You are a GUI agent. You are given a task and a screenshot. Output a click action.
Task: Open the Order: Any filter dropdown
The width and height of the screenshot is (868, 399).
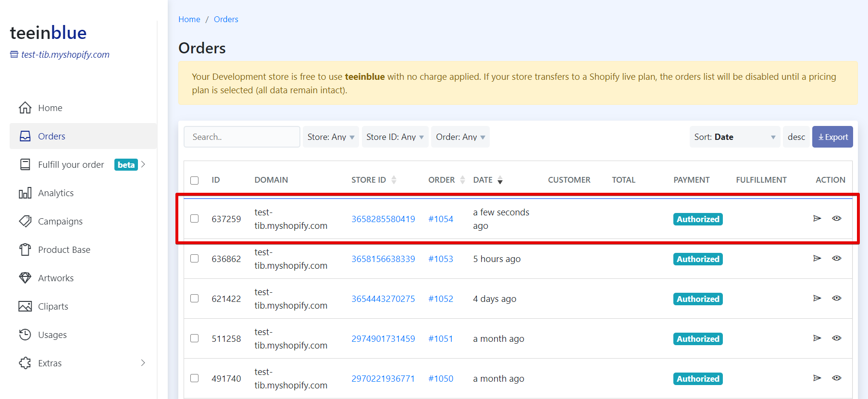(460, 137)
